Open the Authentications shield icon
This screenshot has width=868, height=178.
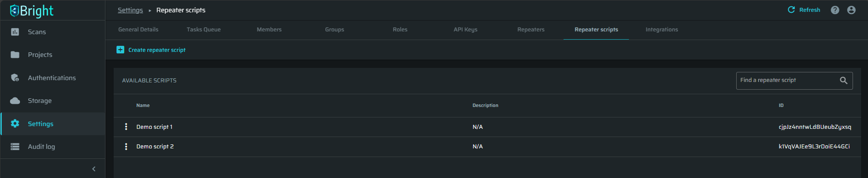pyautogui.click(x=15, y=78)
